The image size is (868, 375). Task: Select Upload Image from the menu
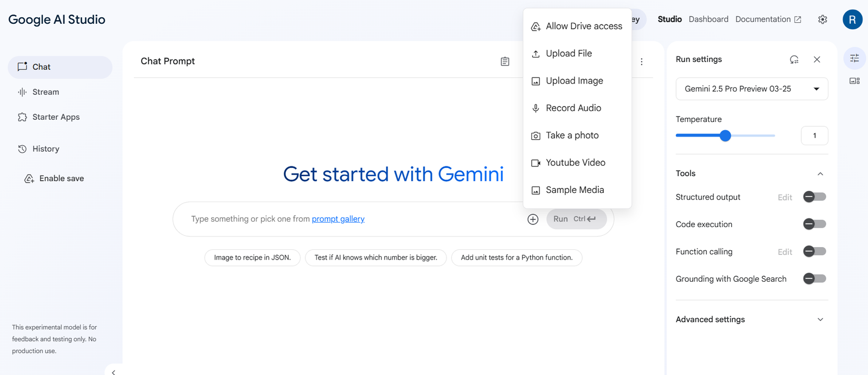point(574,81)
